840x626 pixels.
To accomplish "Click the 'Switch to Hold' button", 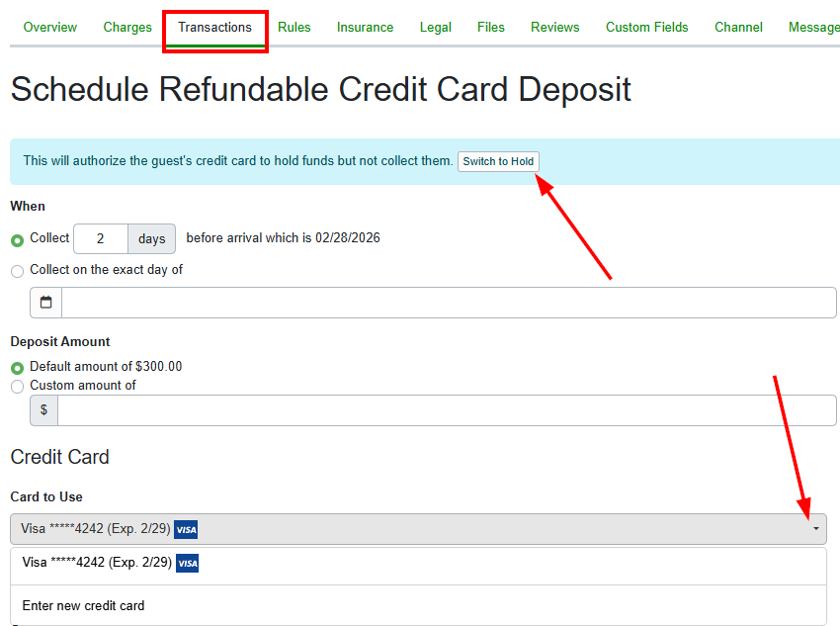I will [x=498, y=161].
